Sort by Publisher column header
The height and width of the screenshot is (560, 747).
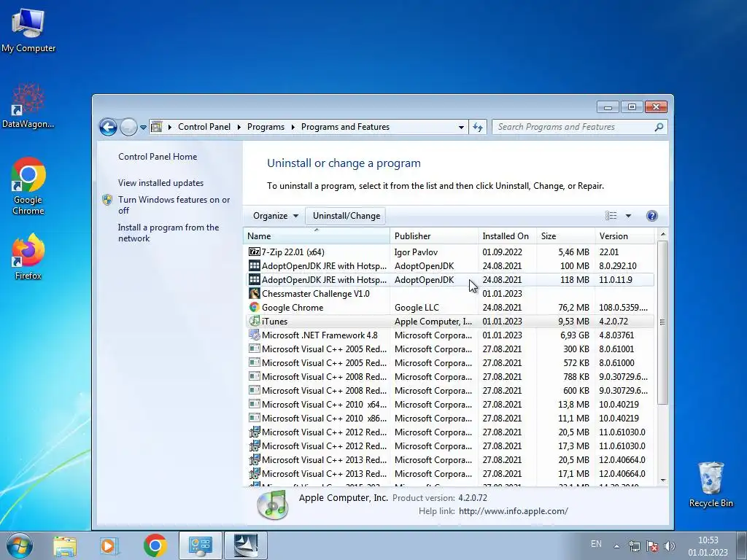(433, 236)
